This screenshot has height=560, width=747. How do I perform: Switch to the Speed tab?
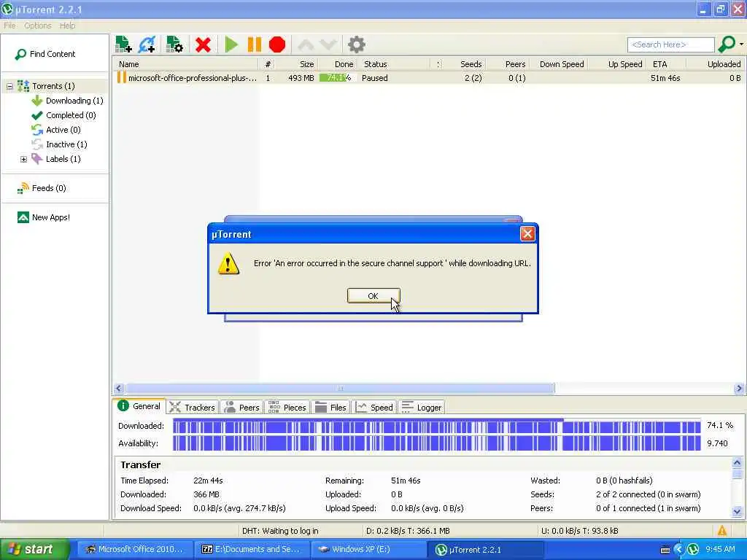pos(374,407)
